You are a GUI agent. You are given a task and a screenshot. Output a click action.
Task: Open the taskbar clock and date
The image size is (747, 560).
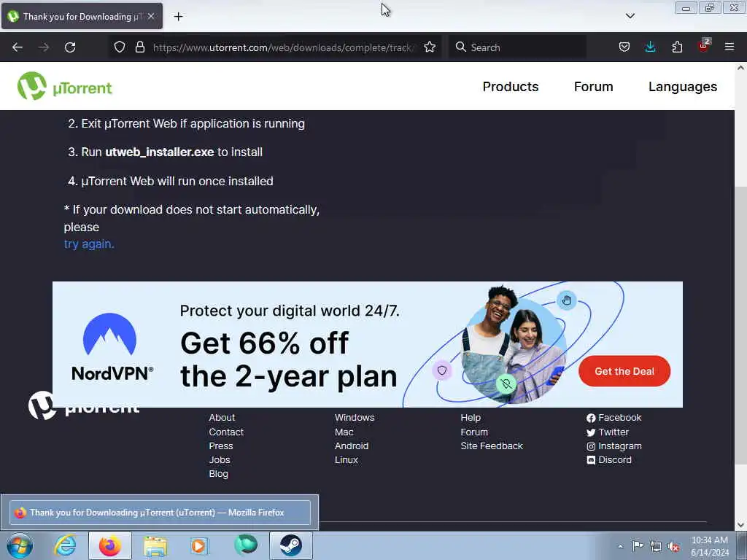710,546
